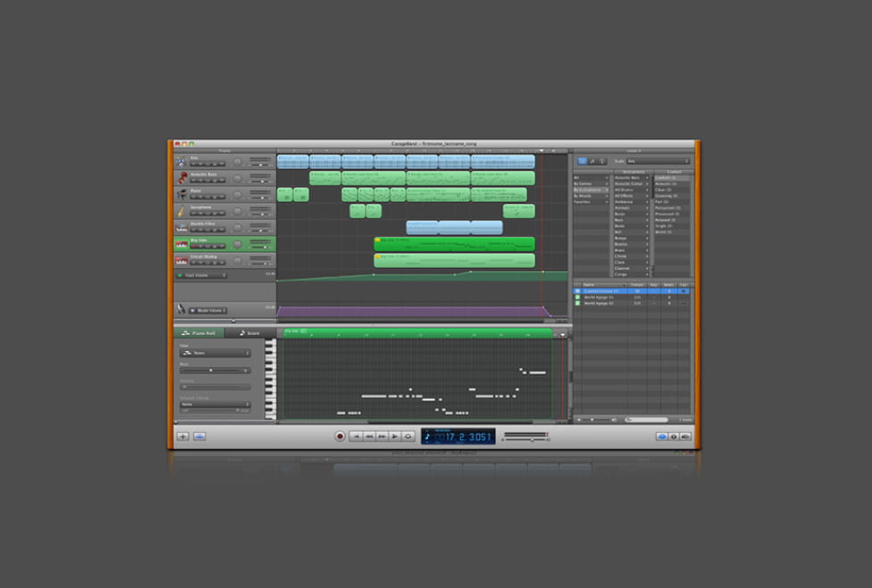The width and height of the screenshot is (872, 588).
Task: Switch loop browser to musical button view
Action: pos(592,160)
